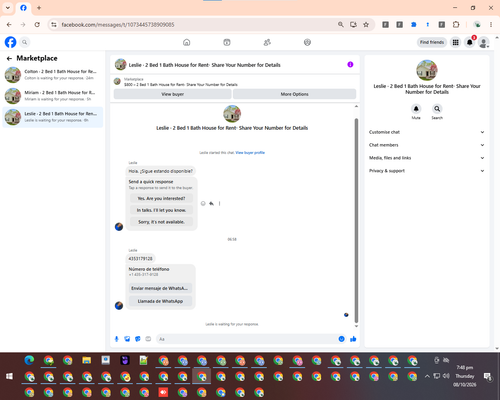This screenshot has height=400, width=500.
Task: Click the phone number message 4353179128
Action: [x=140, y=258]
